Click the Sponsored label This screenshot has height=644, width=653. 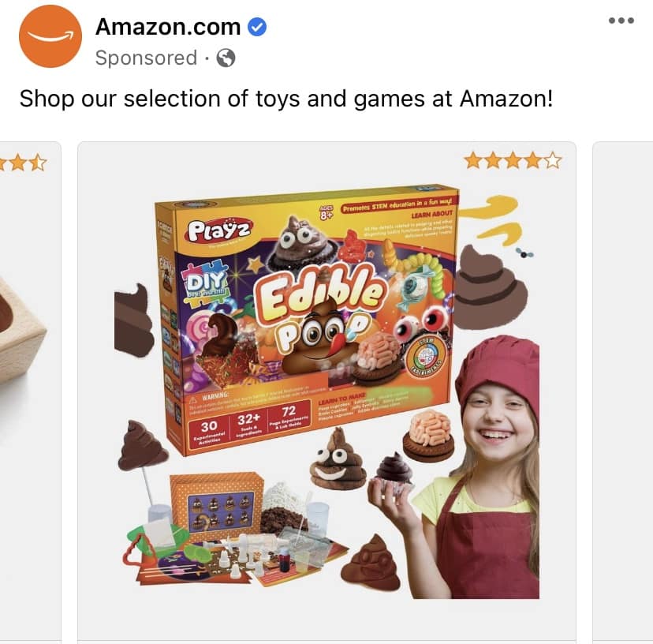[146, 58]
